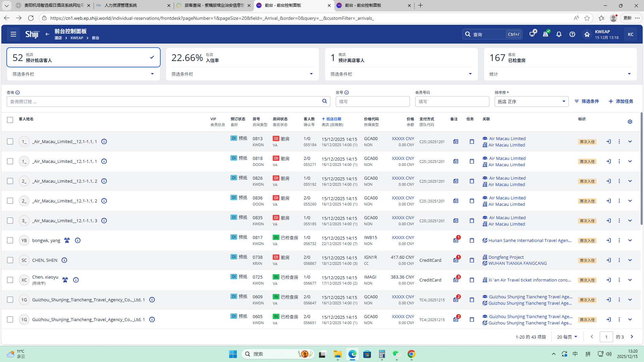Open task clipboard icon for room 0817
This screenshot has width=644, height=362.
coord(472,240)
